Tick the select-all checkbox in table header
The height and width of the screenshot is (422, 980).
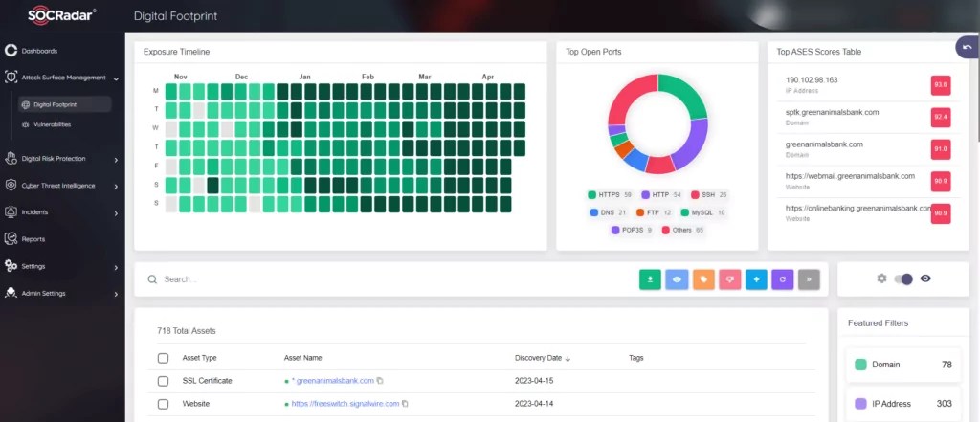[163, 358]
